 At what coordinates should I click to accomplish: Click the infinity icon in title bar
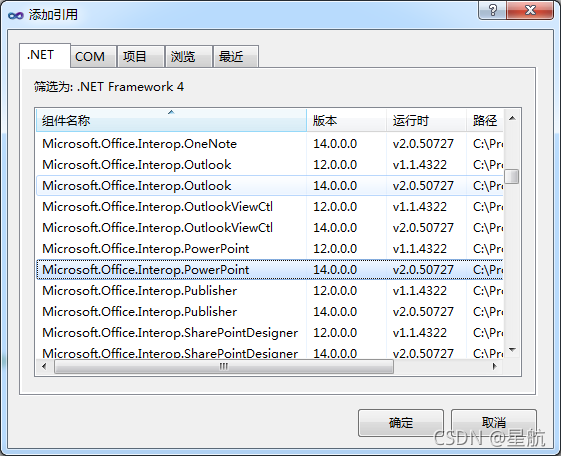pyautogui.click(x=15, y=15)
